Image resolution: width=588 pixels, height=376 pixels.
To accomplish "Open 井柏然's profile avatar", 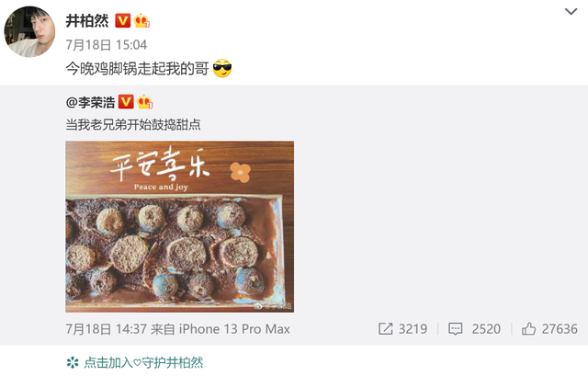I will pos(29,31).
